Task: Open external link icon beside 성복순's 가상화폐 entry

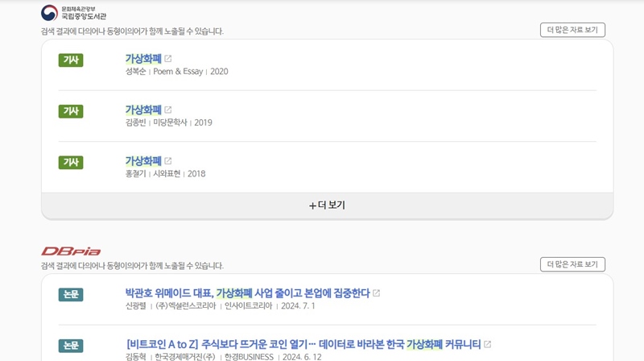Action: click(x=167, y=59)
